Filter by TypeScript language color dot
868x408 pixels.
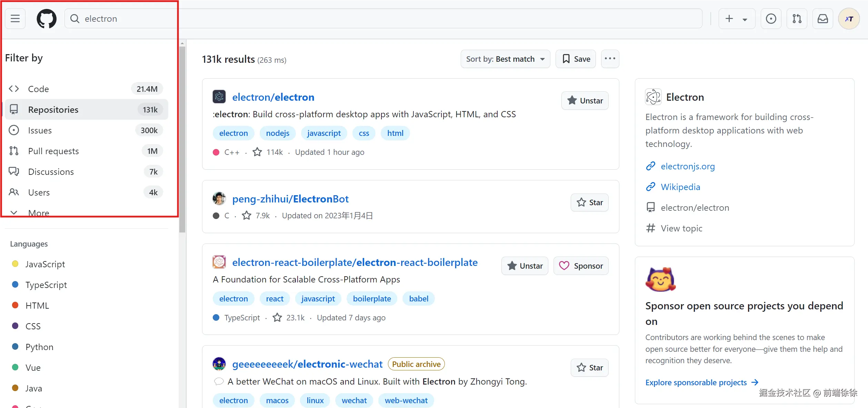(15, 285)
